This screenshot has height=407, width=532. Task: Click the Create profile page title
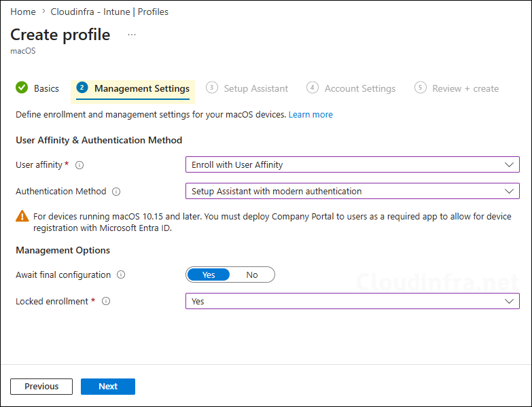tap(60, 35)
